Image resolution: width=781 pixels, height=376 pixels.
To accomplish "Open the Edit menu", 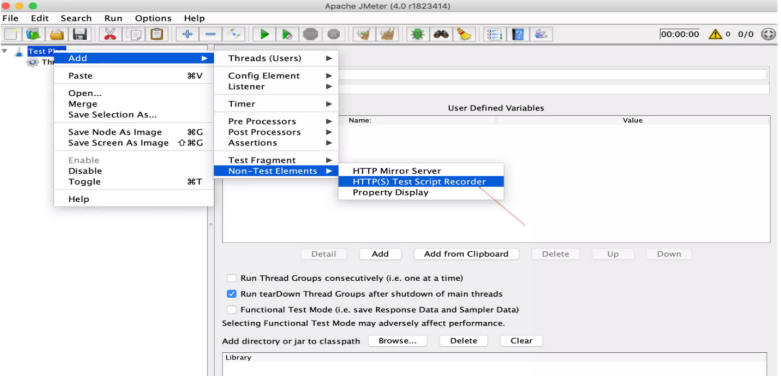I will coord(40,18).
